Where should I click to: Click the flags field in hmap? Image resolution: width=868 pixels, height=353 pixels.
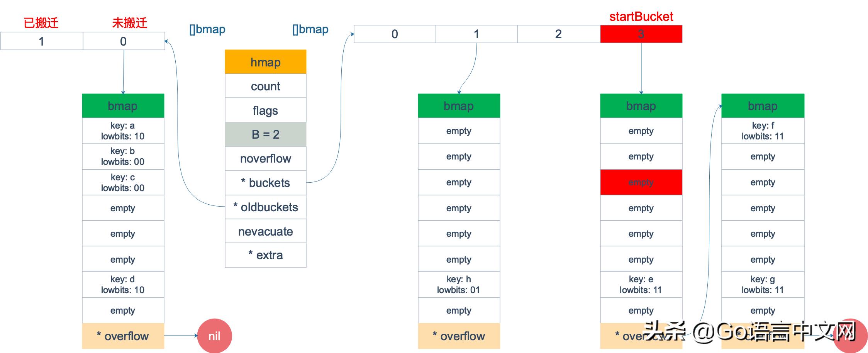266,110
